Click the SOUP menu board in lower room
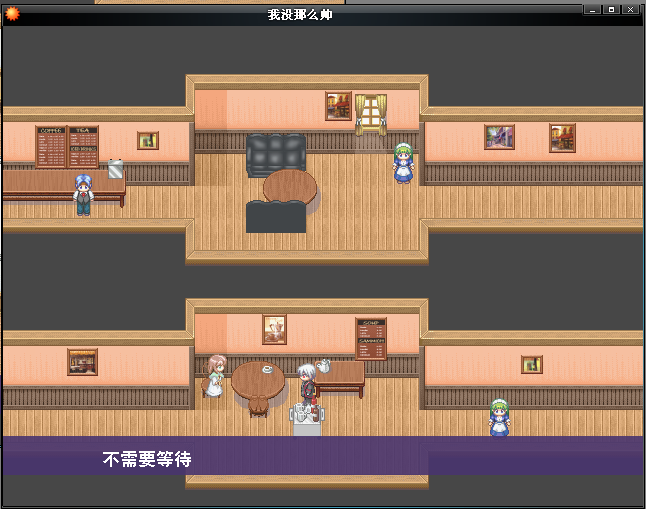 point(371,339)
